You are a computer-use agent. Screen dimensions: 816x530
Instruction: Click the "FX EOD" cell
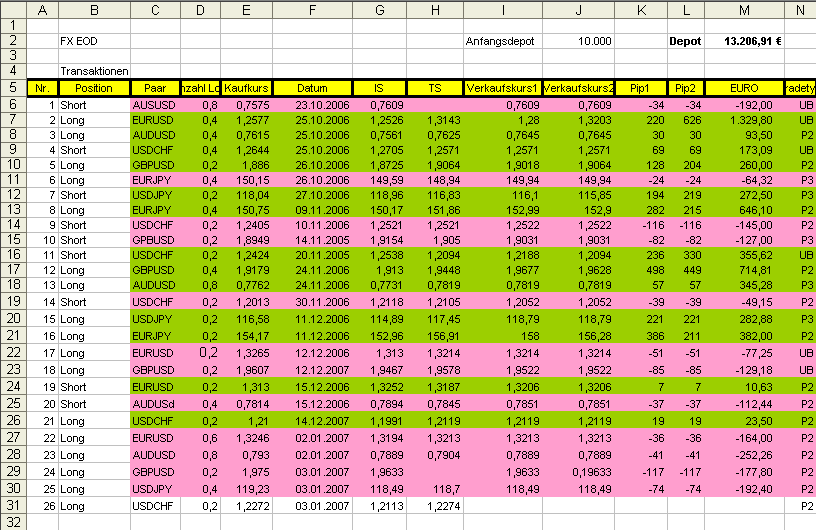[x=93, y=42]
